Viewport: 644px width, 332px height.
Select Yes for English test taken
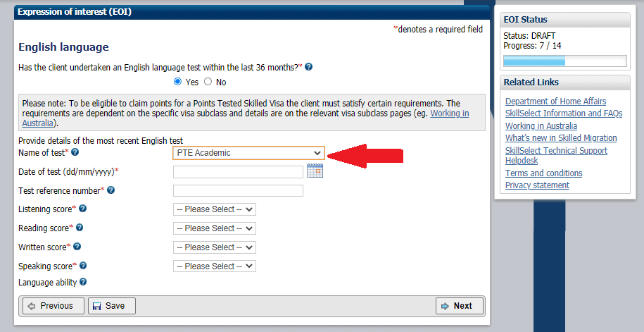(177, 82)
